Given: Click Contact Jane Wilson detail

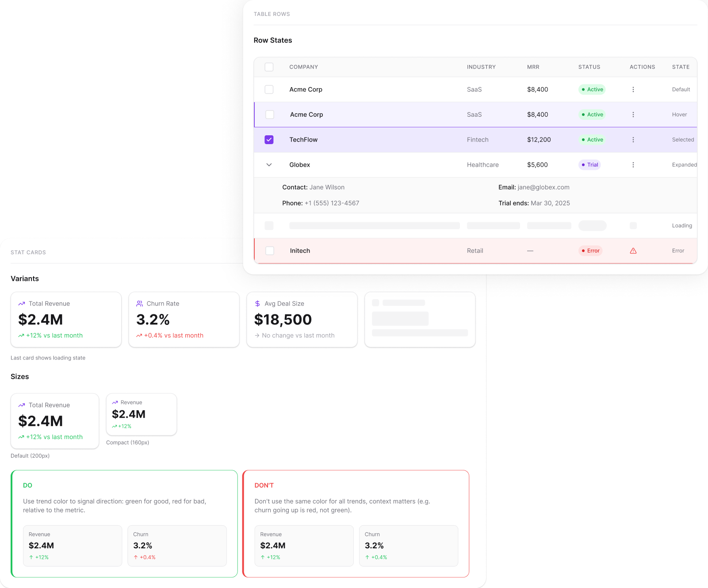Looking at the screenshot, I should point(313,187).
